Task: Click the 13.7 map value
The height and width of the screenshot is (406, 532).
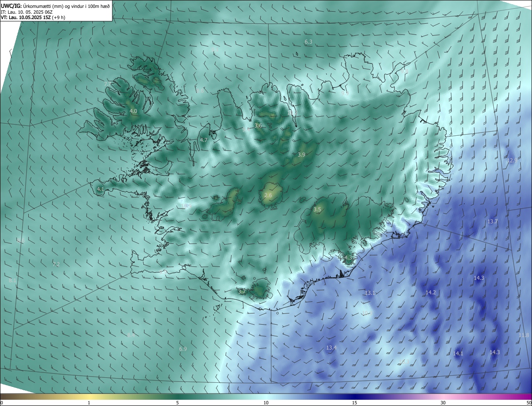Action: click(493, 222)
